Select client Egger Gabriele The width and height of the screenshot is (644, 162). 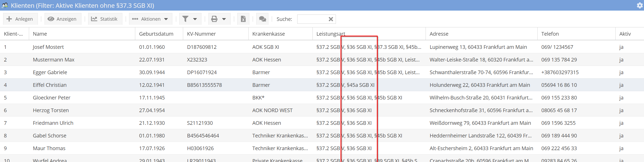click(50, 72)
